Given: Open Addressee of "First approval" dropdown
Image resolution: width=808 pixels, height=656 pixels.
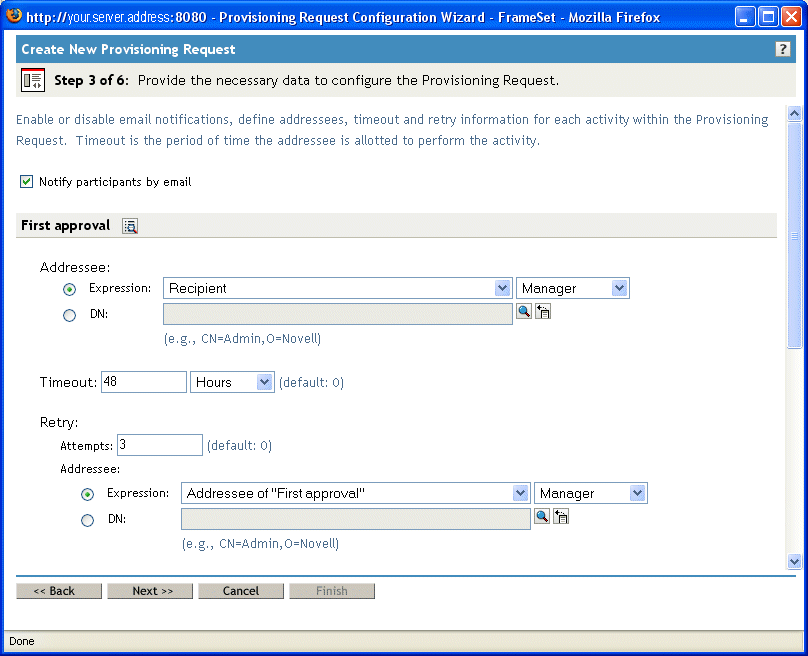Looking at the screenshot, I should point(356,493).
